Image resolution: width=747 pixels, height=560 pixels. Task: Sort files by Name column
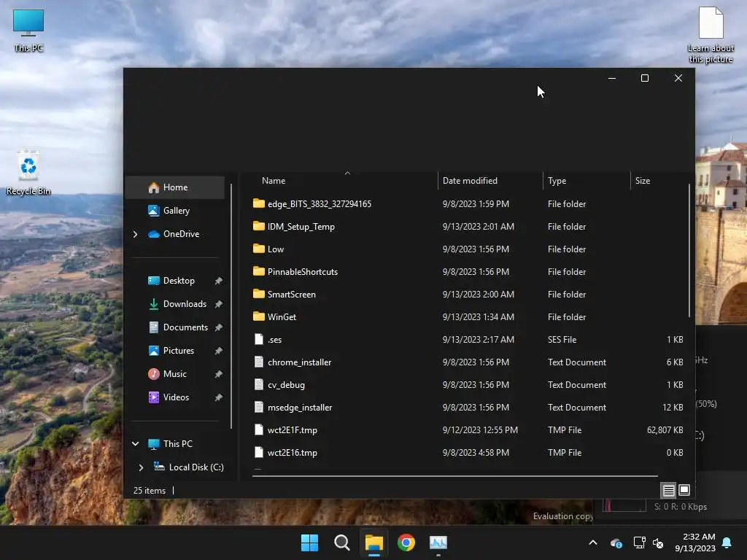point(274,181)
